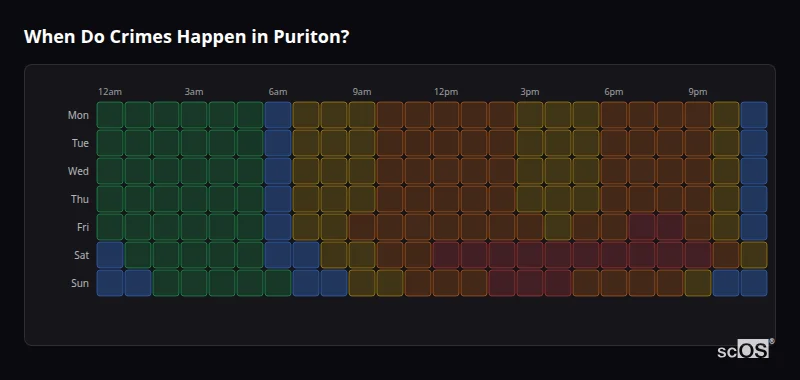Click the Thursday 6am blue cell
The image size is (800, 380).
click(x=278, y=199)
